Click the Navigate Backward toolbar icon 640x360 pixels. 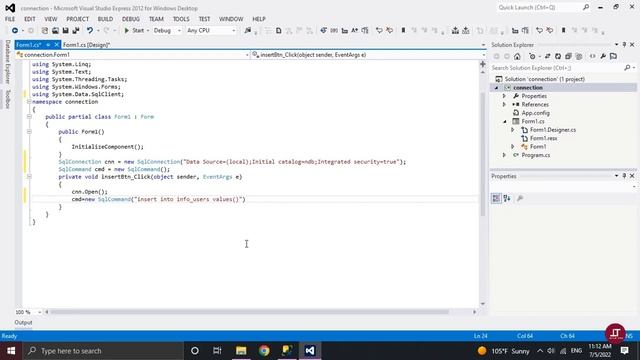point(15,31)
